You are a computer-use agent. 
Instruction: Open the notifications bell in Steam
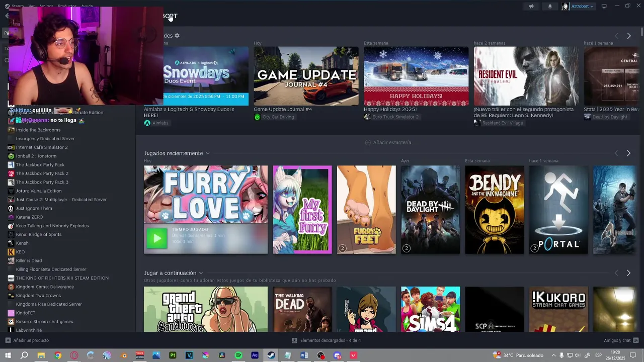[x=550, y=6]
